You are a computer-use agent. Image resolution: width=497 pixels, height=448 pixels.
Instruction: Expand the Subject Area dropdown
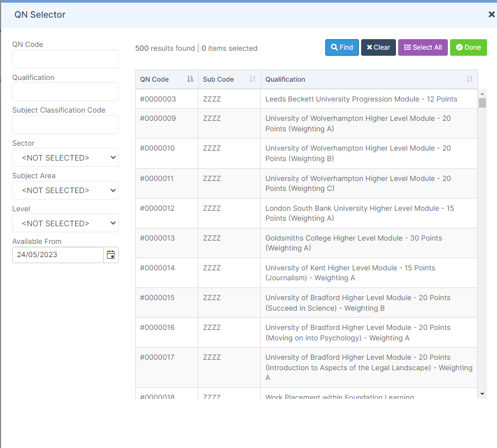[65, 190]
